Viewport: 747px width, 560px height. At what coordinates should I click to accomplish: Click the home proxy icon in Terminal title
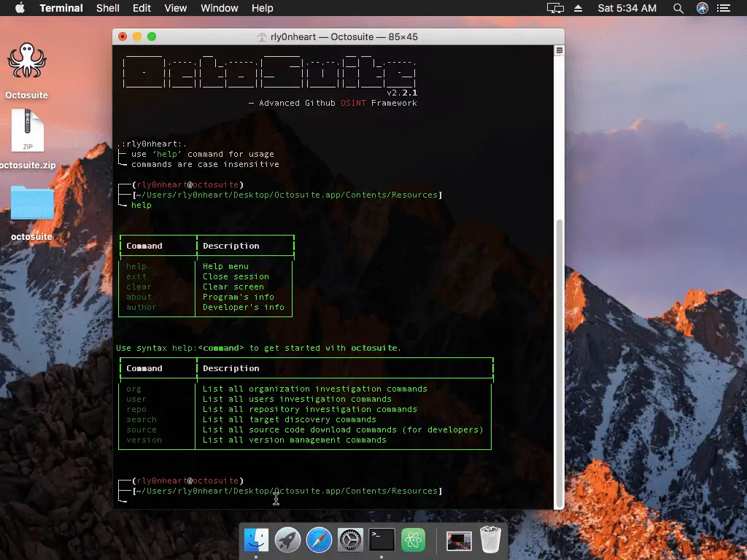point(262,37)
